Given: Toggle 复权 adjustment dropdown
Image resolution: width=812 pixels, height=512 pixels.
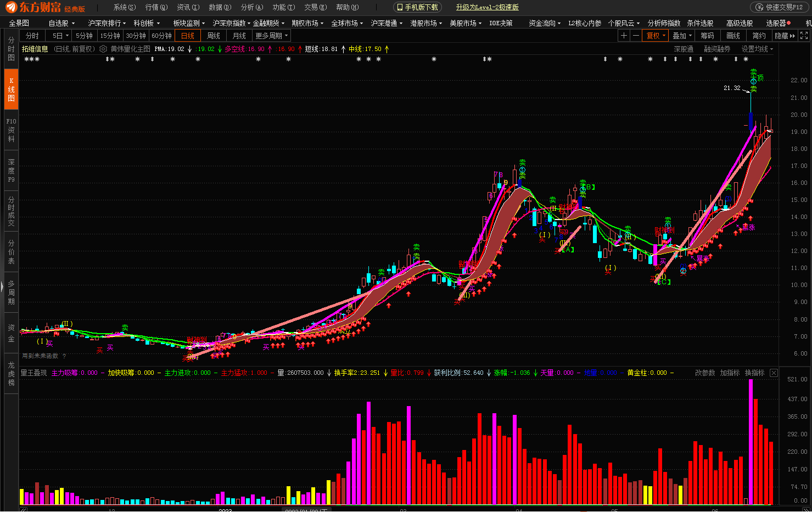Looking at the screenshot, I should [656, 36].
